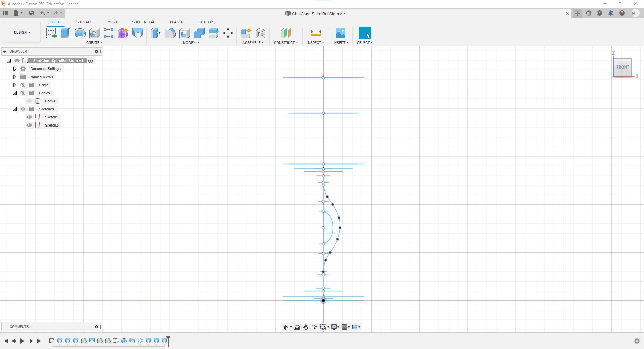
Task: Undo the last action
Action: (42, 13)
